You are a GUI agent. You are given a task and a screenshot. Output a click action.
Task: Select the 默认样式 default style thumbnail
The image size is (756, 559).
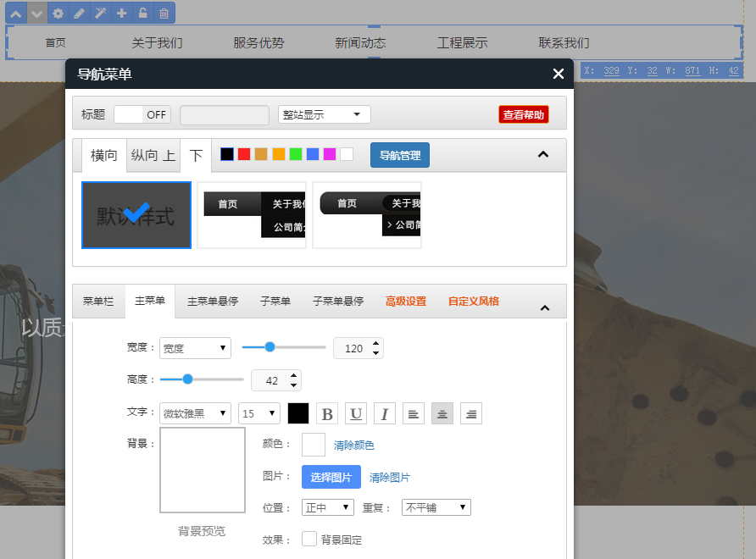coord(136,215)
